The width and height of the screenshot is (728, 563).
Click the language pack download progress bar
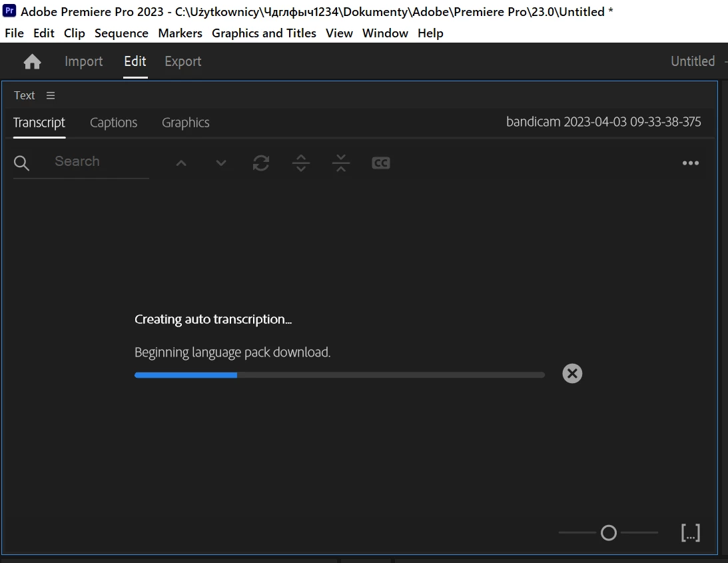(340, 375)
